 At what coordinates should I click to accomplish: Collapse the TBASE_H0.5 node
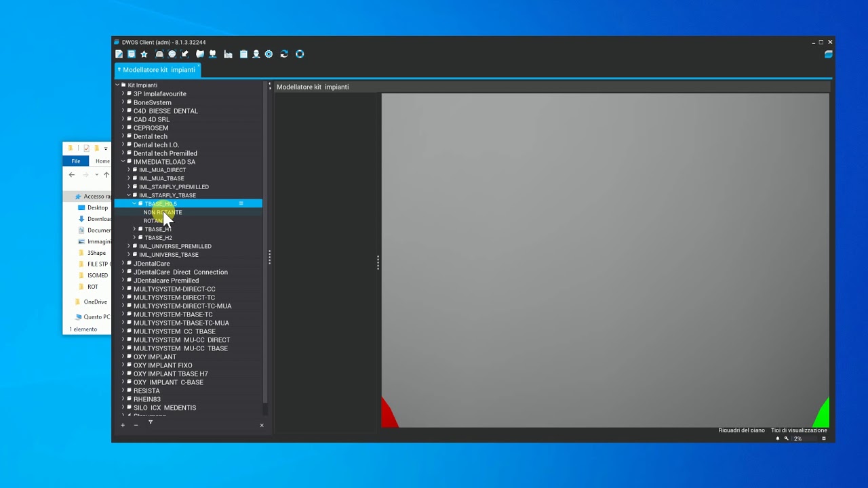pos(134,203)
